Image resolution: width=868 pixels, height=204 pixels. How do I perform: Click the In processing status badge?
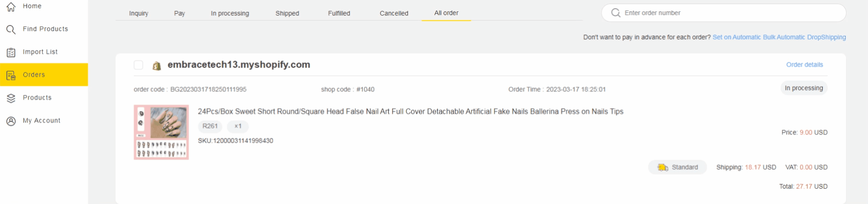click(804, 88)
